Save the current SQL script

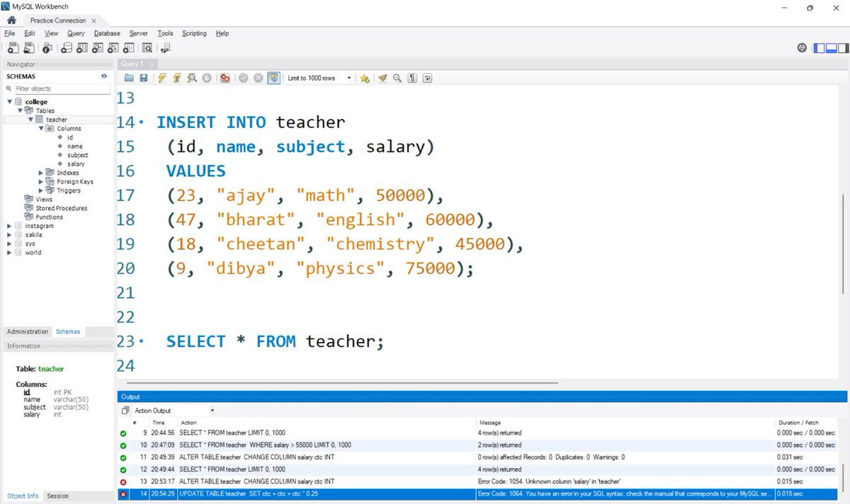(x=144, y=78)
